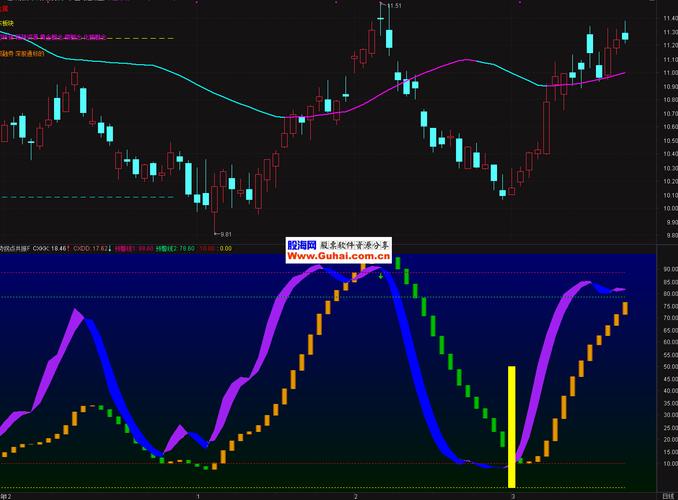This screenshot has width=678, height=500.
Task: Click the cyan moving average line
Action: click(150, 70)
